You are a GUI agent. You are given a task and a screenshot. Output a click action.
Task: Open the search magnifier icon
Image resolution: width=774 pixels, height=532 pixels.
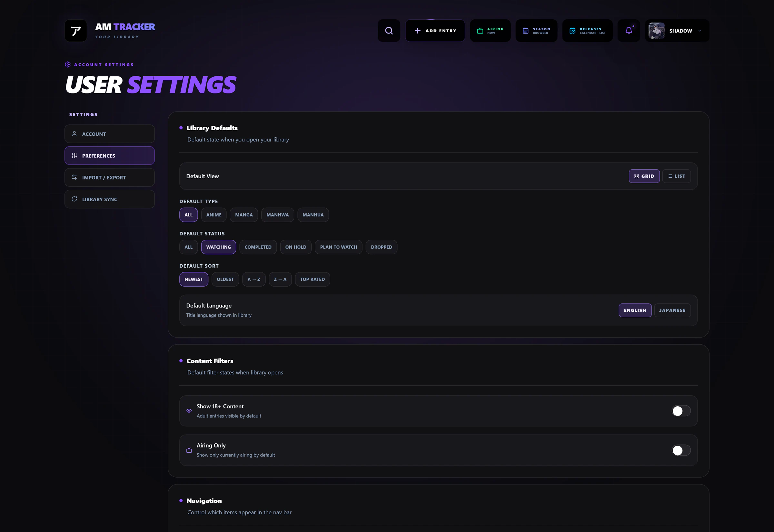(389, 31)
